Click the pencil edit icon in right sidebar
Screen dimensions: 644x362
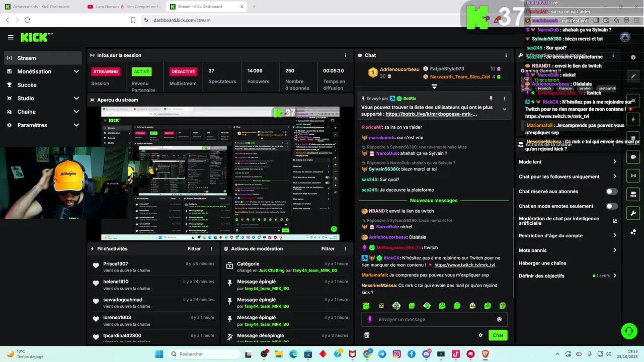pos(633,76)
